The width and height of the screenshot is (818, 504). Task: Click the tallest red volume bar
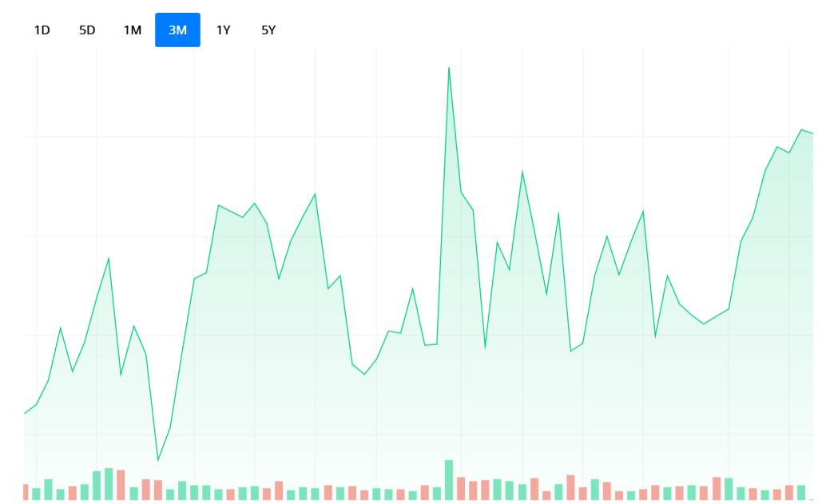pyautogui.click(x=121, y=484)
